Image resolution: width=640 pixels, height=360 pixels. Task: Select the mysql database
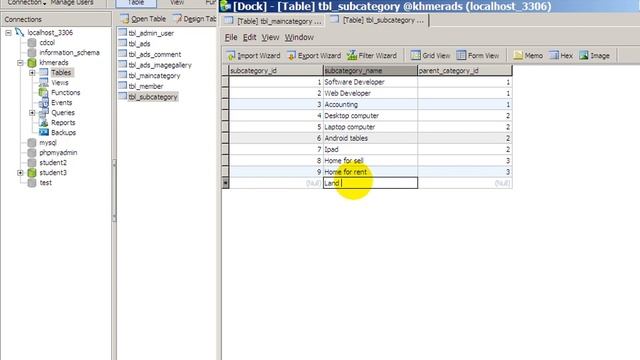[42, 142]
